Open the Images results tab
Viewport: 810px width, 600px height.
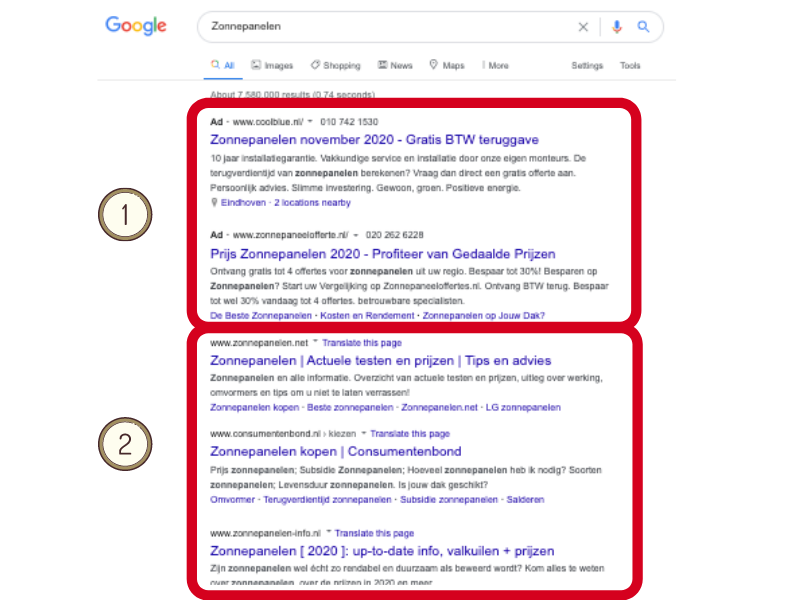point(272,66)
